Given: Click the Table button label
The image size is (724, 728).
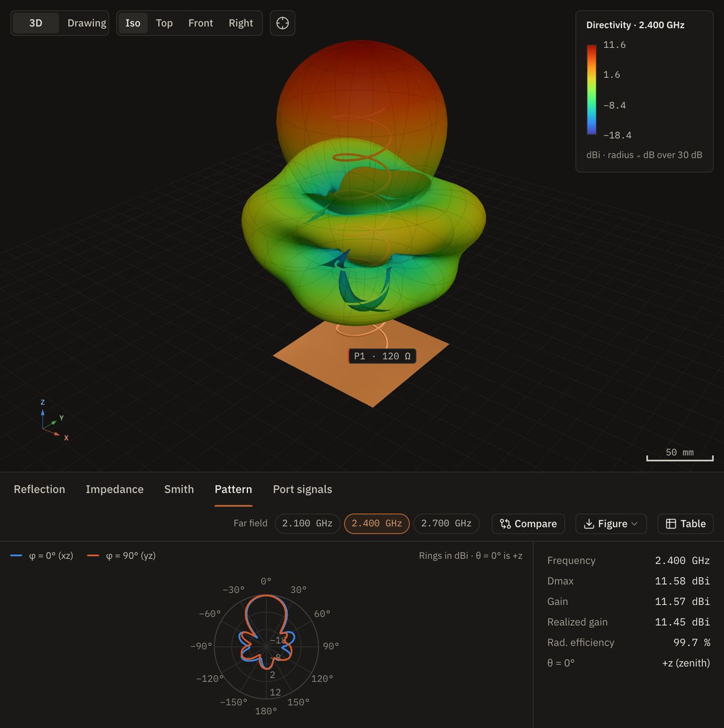Looking at the screenshot, I should [693, 524].
